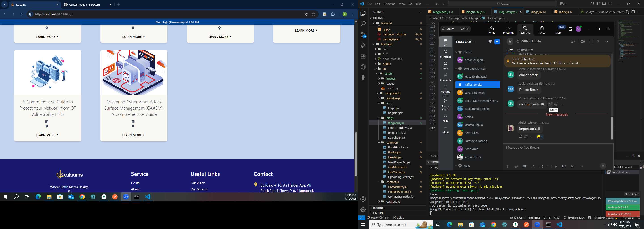This screenshot has height=229, width=644.
Task: Click Zoom chat filter icon beside Team Chat
Action: [x=490, y=42]
